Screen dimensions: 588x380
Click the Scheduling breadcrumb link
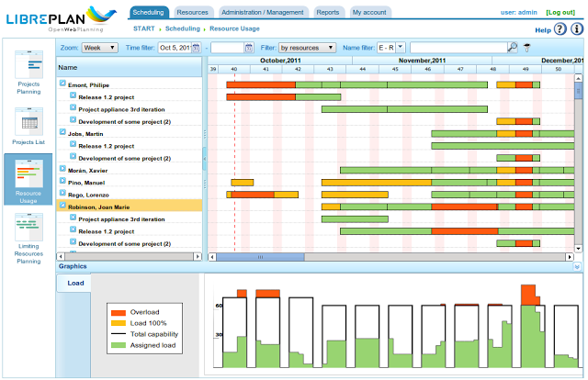182,28
